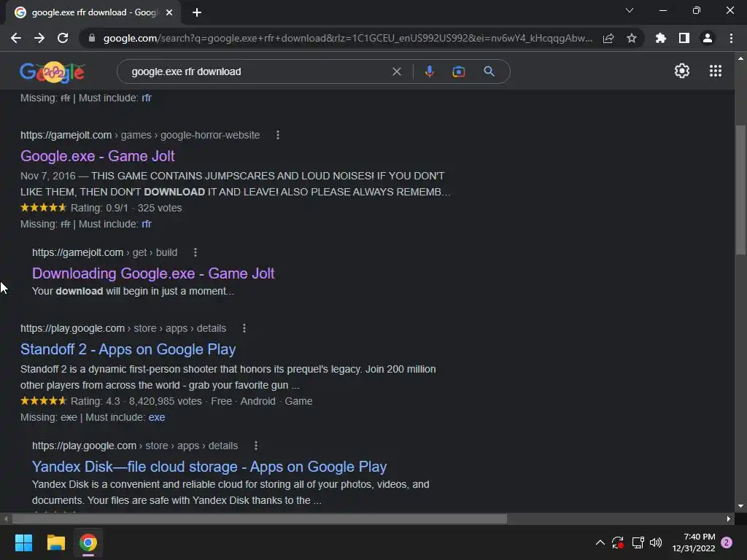Click the vertical scrollbar thumb
The height and width of the screenshot is (560, 747).
740,190
